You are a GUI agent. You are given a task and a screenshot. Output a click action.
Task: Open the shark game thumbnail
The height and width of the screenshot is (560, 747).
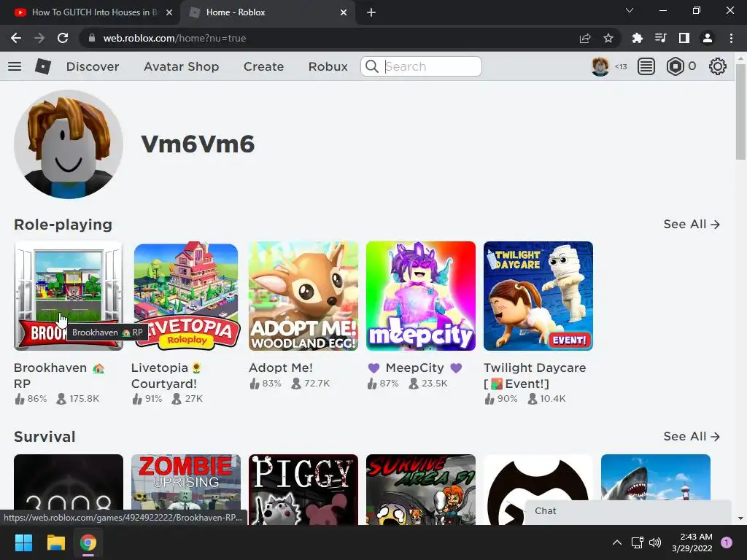(656, 477)
